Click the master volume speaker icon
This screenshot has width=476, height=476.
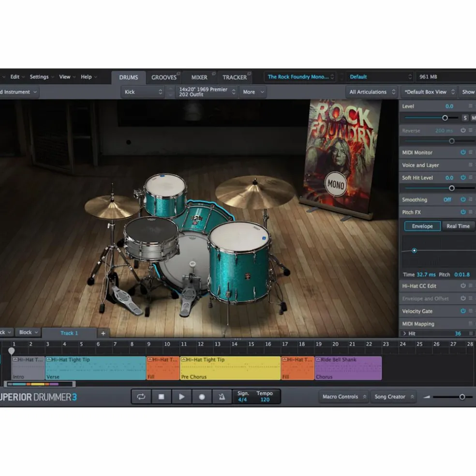point(427,397)
